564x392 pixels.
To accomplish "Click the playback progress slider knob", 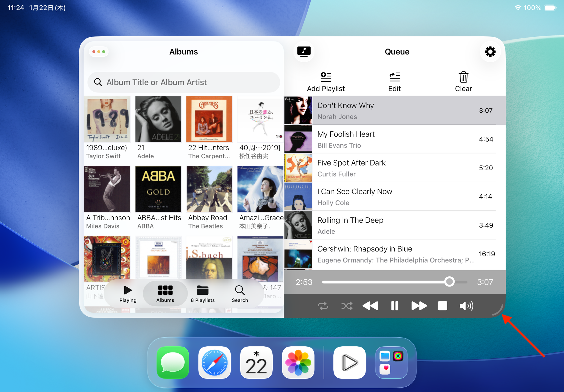I will (x=450, y=282).
